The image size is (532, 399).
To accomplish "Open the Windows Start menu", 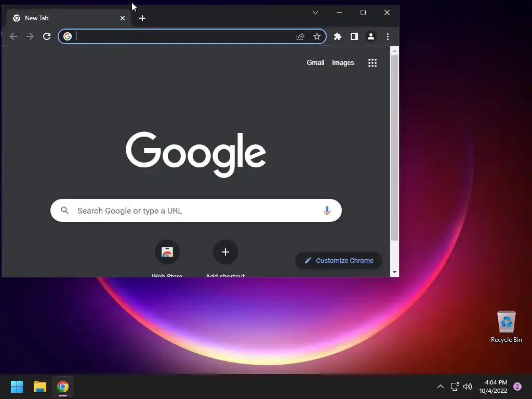I will coord(17,387).
